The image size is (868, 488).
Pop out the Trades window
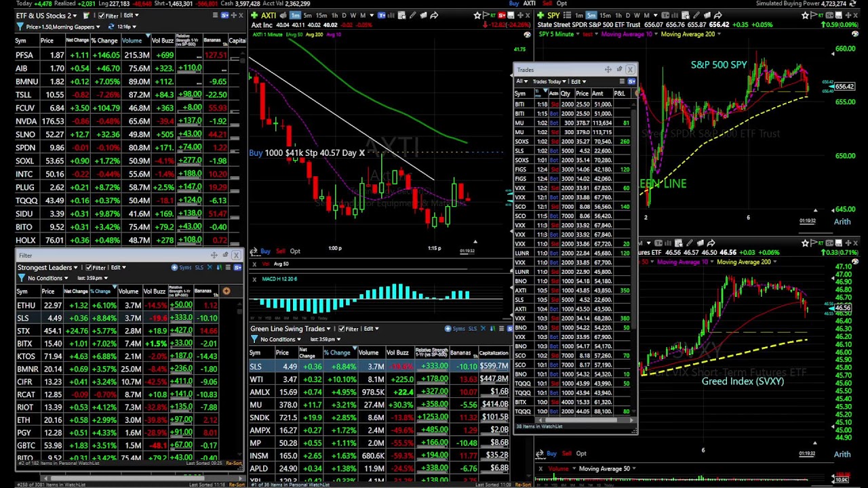[x=619, y=68]
